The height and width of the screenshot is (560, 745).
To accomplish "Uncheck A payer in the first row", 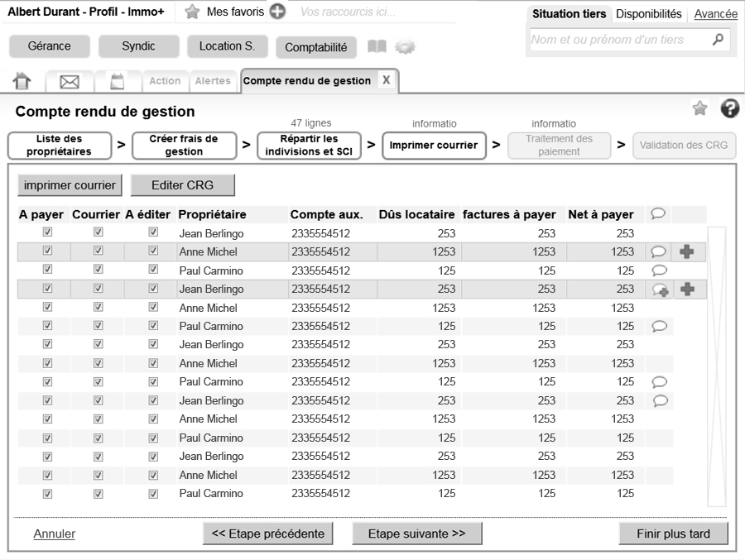I will (x=47, y=233).
